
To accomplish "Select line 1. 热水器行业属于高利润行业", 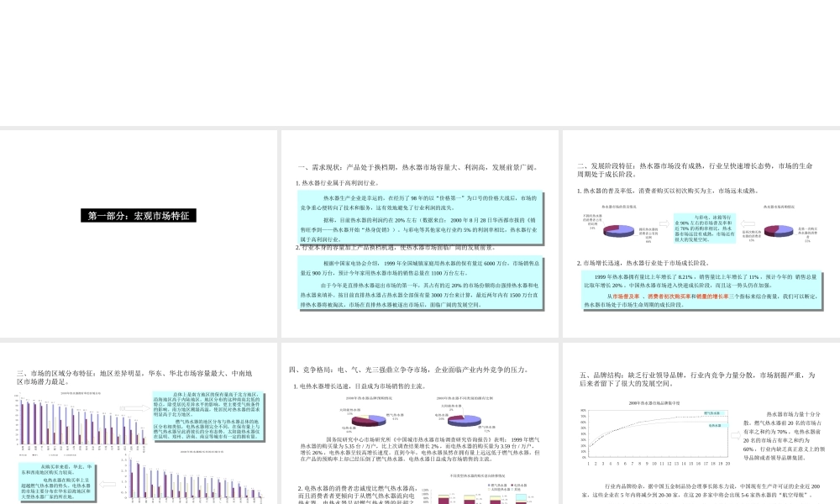I will 338,182.
